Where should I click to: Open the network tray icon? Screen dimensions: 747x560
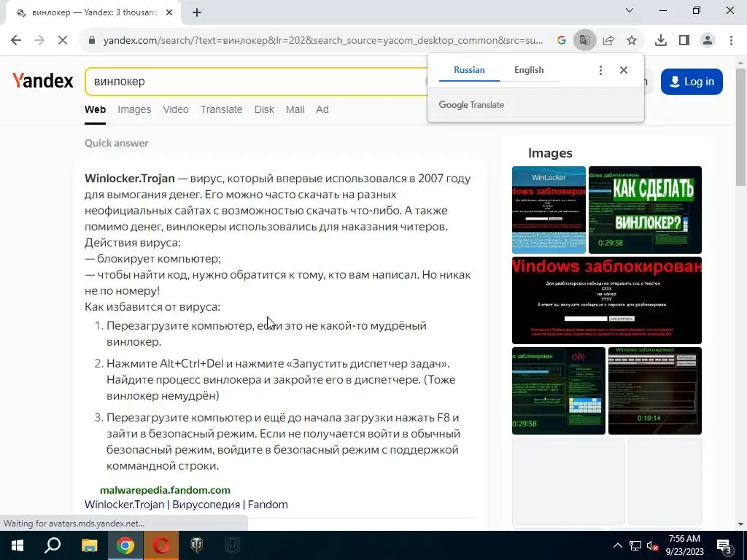tap(635, 545)
